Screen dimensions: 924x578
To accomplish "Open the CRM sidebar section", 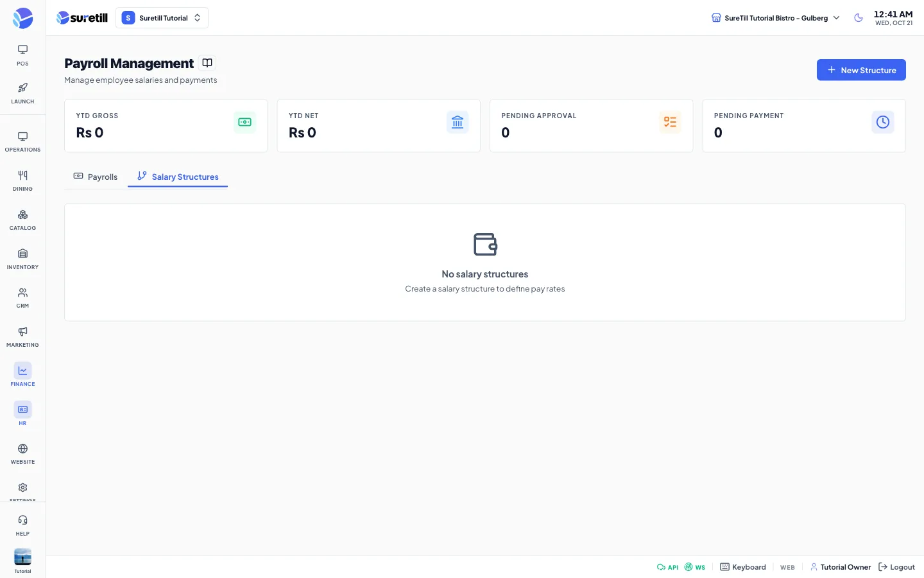I will 22,298.
